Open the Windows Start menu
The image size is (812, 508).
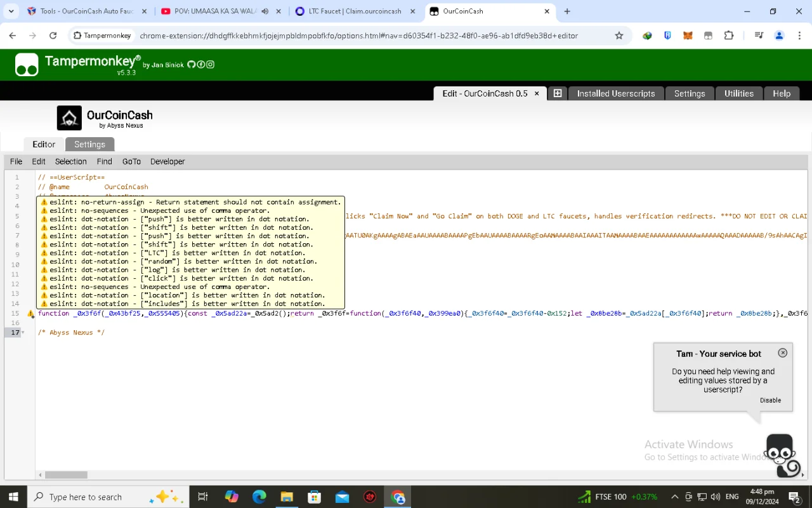pos(13,497)
